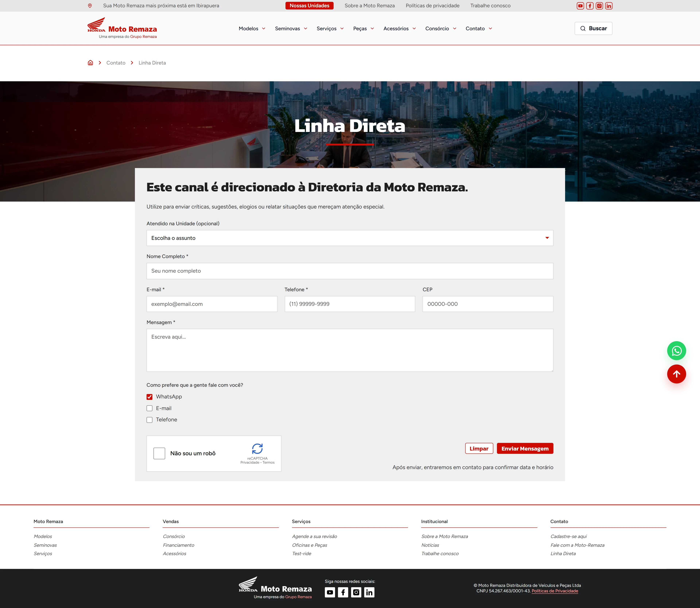
Task: Go to Contato breadcrumb
Action: pyautogui.click(x=116, y=63)
